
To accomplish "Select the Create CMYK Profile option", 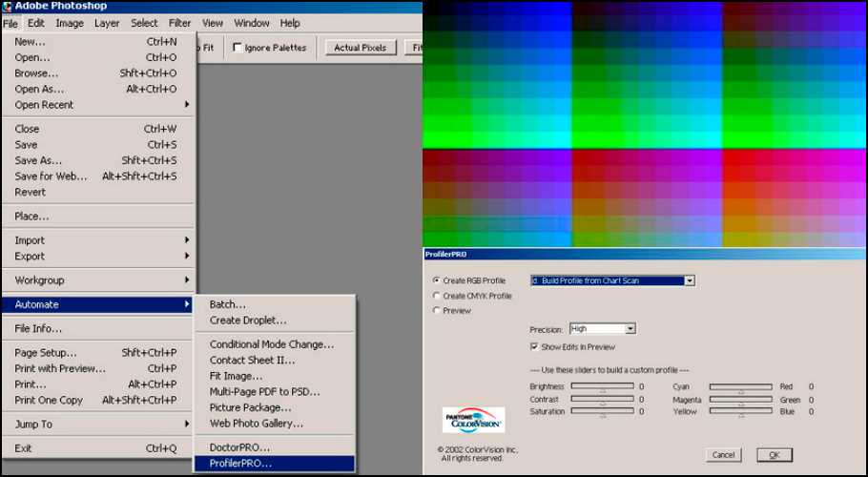I will click(x=437, y=296).
